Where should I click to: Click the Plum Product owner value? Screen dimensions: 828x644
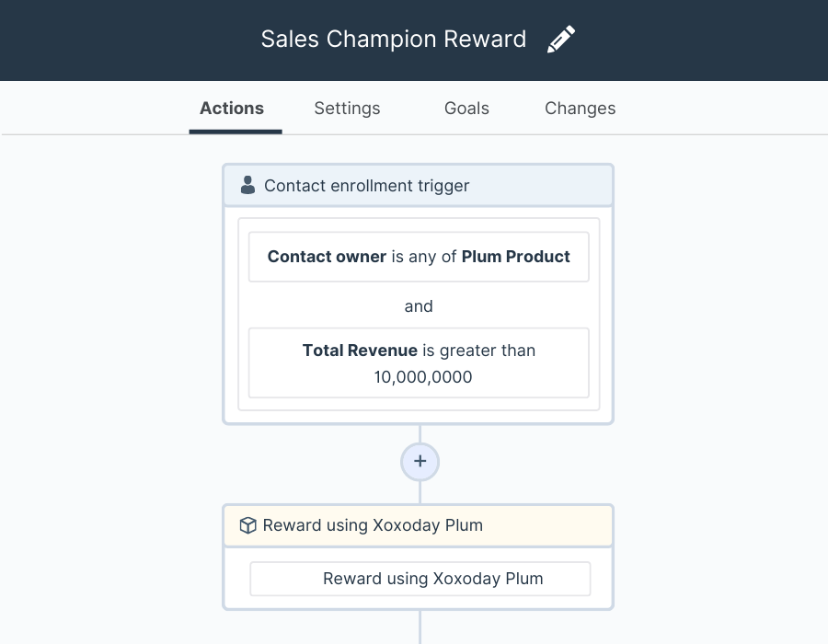pyautogui.click(x=515, y=257)
